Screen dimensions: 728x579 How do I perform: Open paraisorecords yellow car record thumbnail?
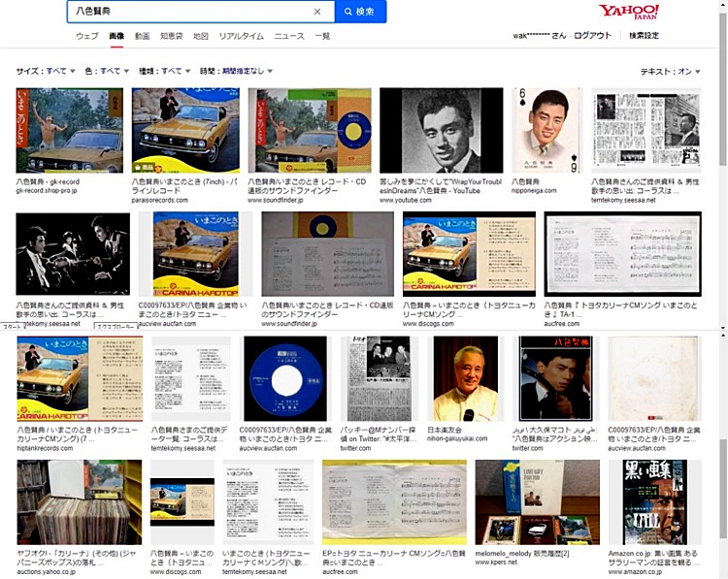click(185, 130)
